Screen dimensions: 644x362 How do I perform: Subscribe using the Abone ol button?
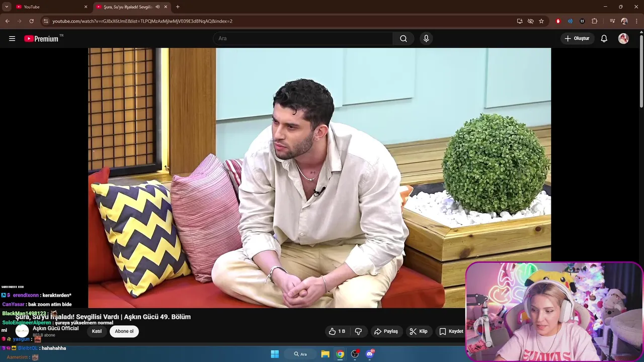(x=124, y=331)
